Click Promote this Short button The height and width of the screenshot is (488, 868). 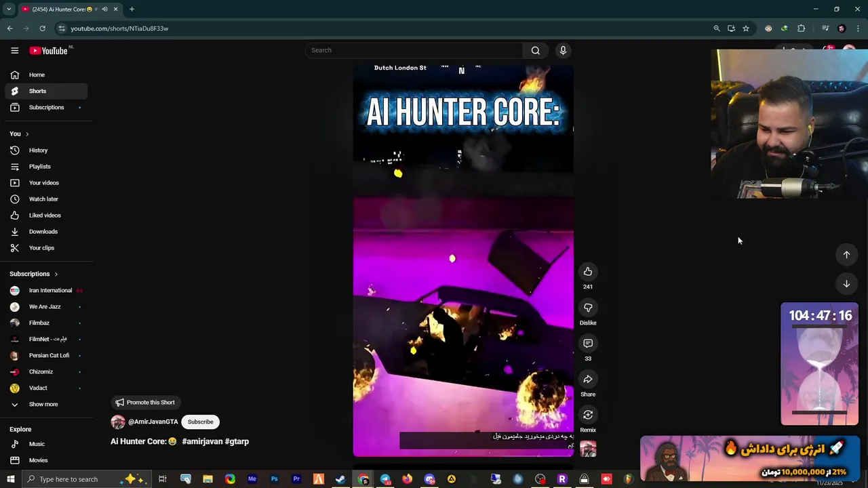tap(145, 403)
